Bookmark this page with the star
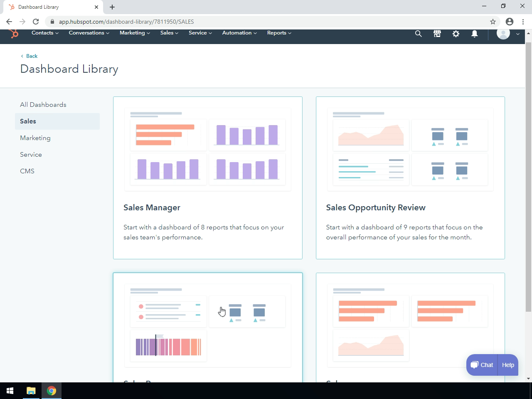 point(493,22)
